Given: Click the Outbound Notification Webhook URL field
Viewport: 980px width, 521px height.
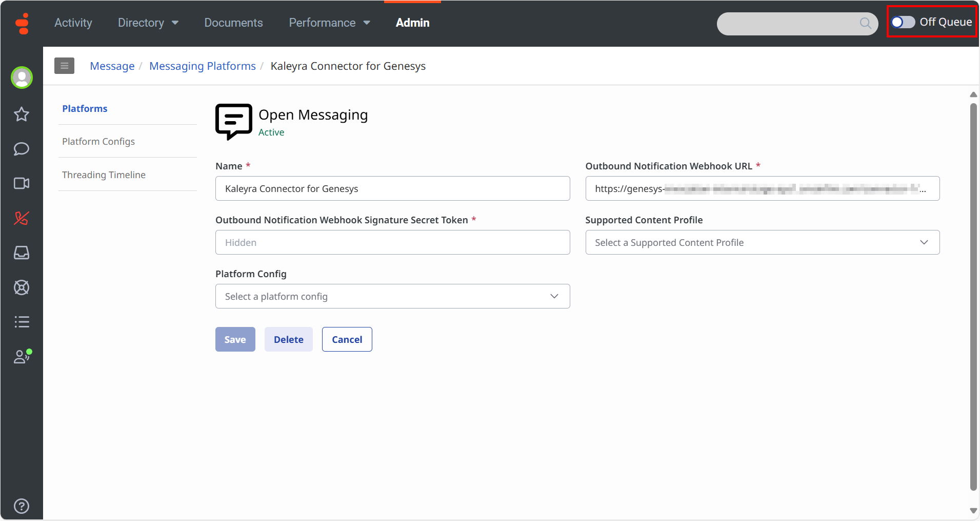Looking at the screenshot, I should pos(763,188).
